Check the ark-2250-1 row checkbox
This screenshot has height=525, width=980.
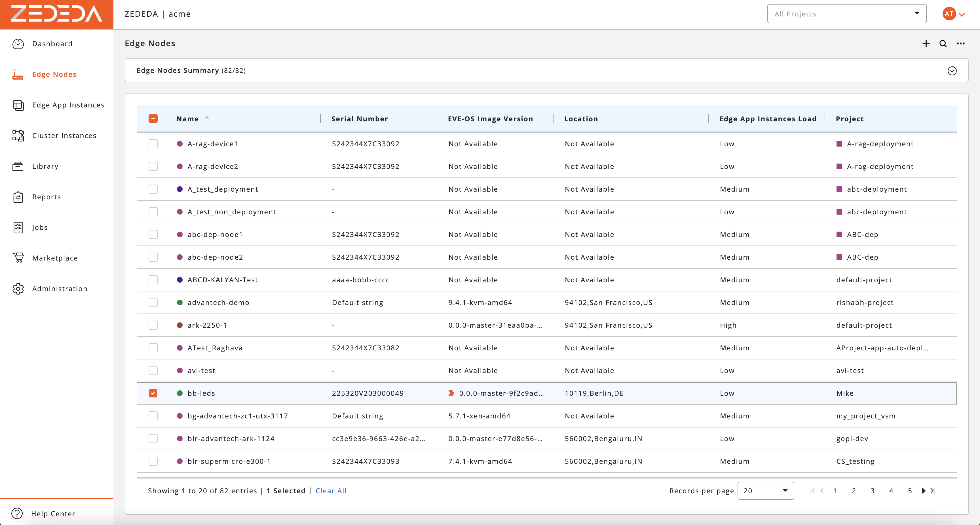[153, 325]
